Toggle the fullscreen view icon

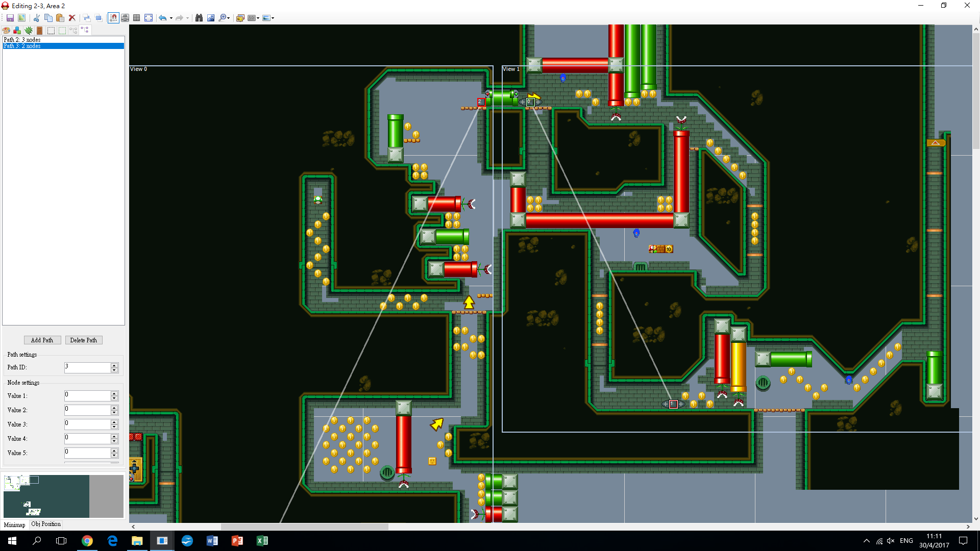149,18
